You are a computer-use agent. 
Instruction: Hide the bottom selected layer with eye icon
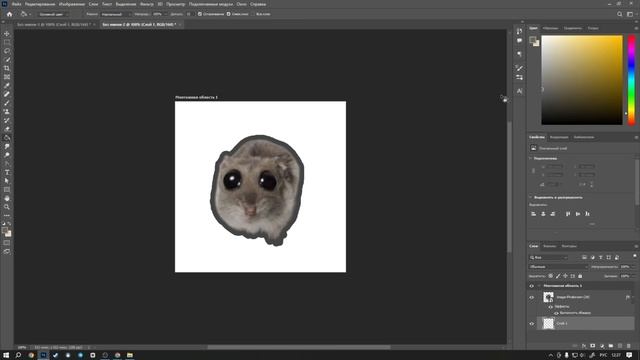(532, 324)
